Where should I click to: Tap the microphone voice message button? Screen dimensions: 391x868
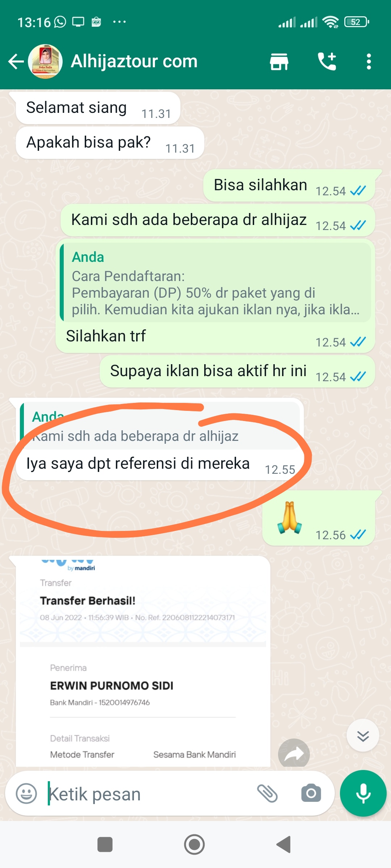click(x=363, y=793)
